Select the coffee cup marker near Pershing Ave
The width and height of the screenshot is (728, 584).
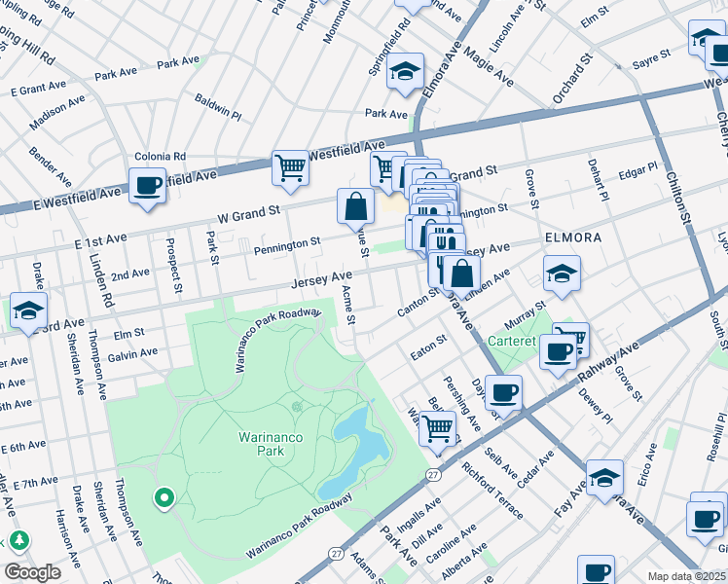pos(503,393)
